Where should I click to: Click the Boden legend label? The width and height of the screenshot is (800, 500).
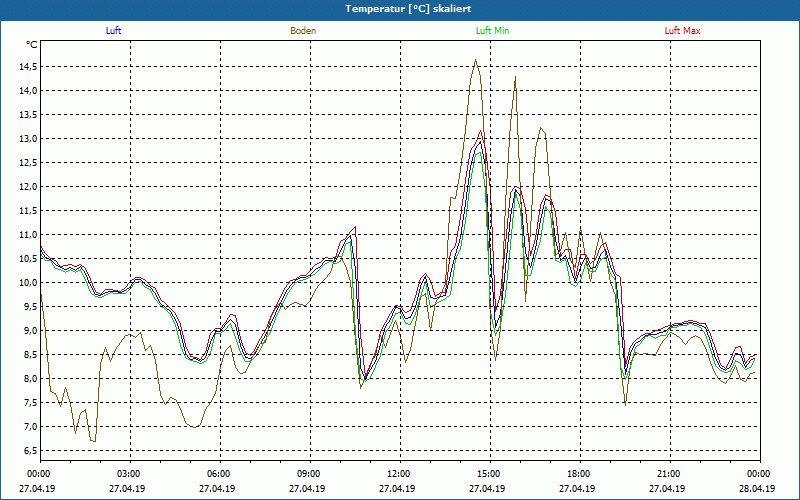[x=303, y=31]
